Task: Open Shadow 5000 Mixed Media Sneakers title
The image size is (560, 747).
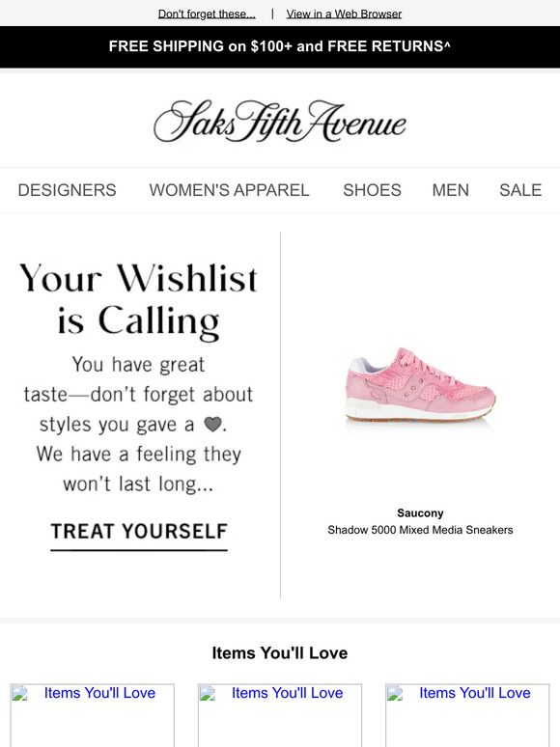Action: coord(420,530)
